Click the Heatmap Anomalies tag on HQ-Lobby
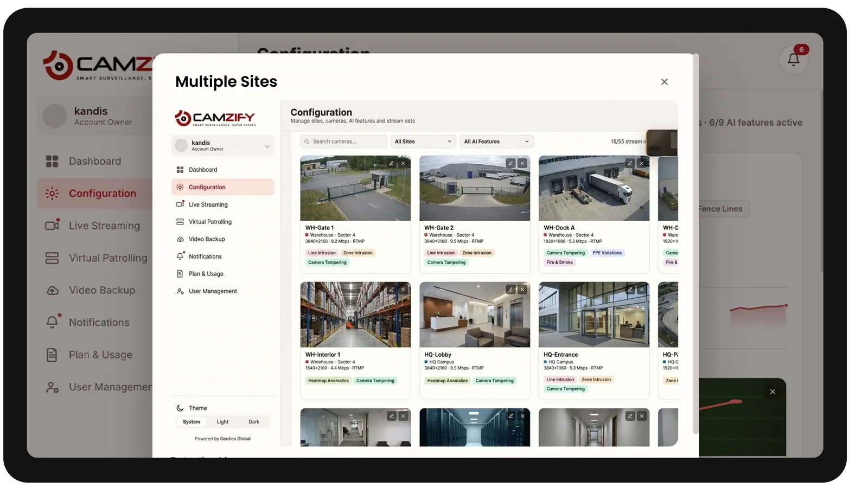 [x=447, y=381]
